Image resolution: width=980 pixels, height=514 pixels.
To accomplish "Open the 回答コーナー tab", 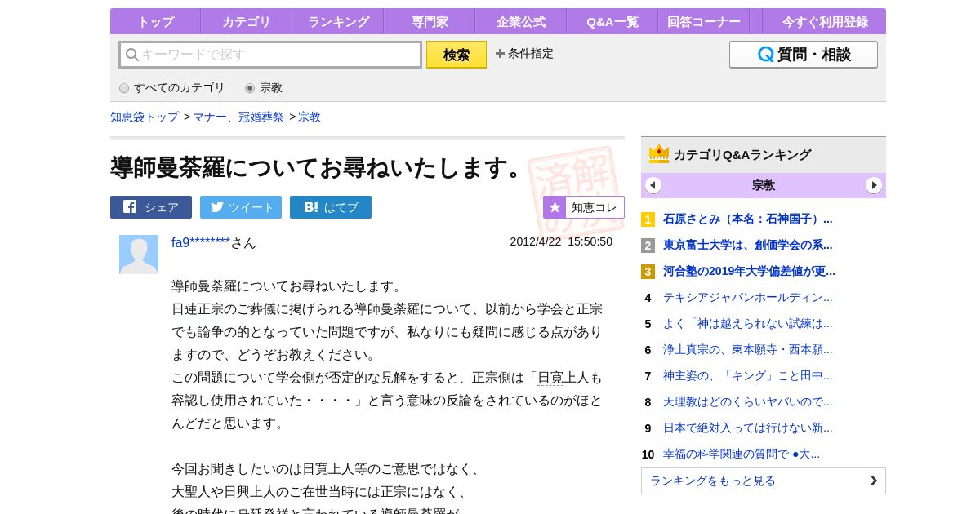I will point(704,22).
